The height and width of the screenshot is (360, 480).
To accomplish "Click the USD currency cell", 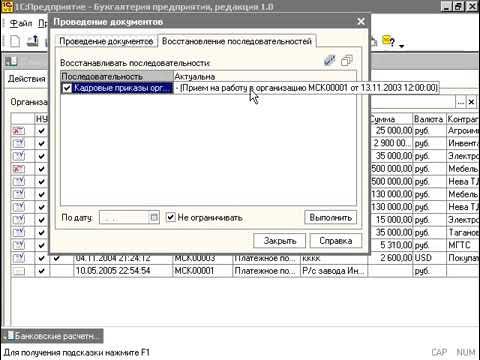I will click(429, 258).
